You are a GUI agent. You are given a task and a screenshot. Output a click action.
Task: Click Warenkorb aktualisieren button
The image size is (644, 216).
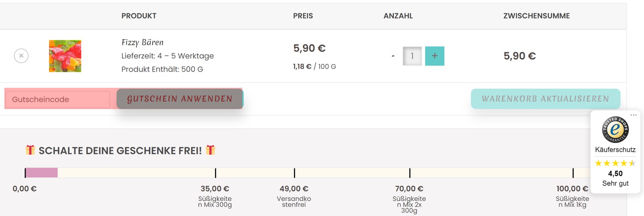(x=546, y=99)
